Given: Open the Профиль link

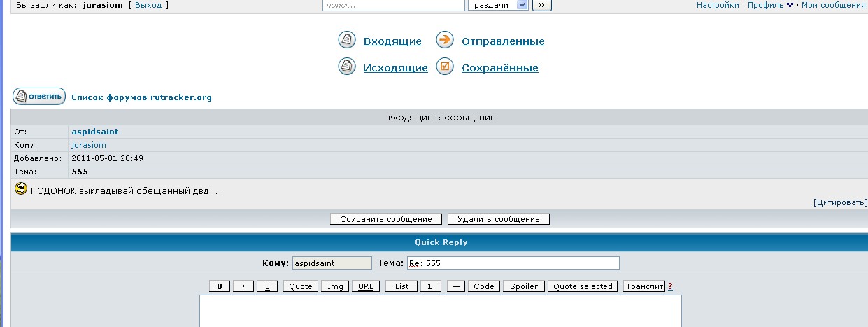Looking at the screenshot, I should (x=765, y=5).
